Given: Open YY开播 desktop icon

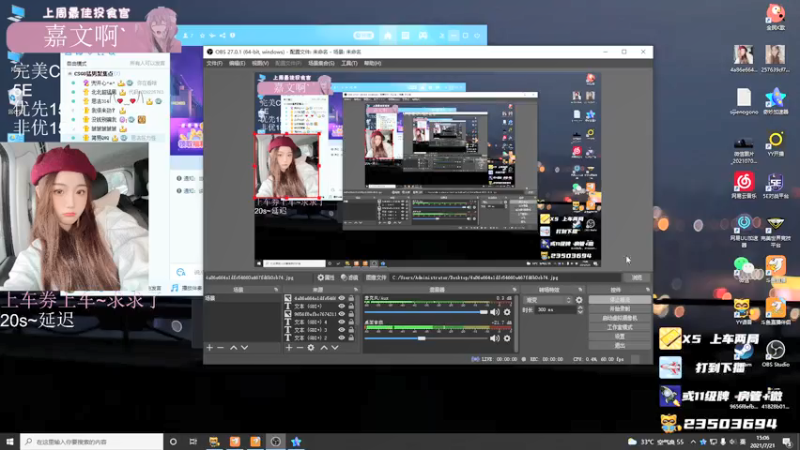Looking at the screenshot, I should 776,144.
